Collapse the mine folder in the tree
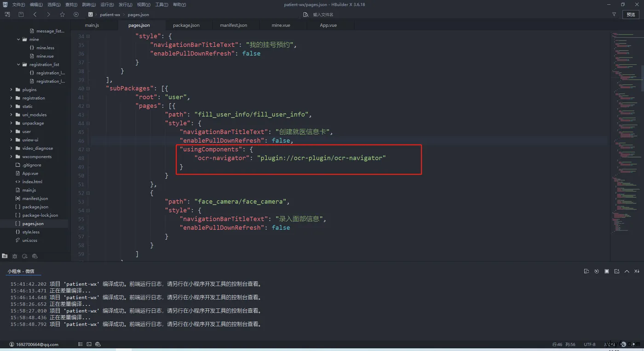The height and width of the screenshot is (351, 644). (19, 40)
